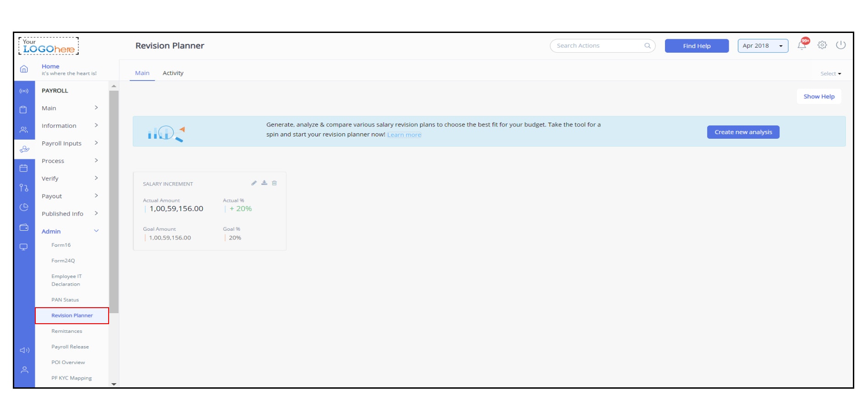Screen dimensions: 868x418
Task: Expand the Payout menu
Action: (x=70, y=196)
